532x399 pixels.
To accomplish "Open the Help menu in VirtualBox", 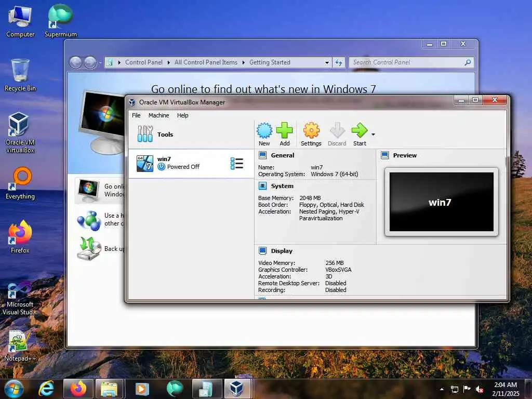I will [182, 115].
